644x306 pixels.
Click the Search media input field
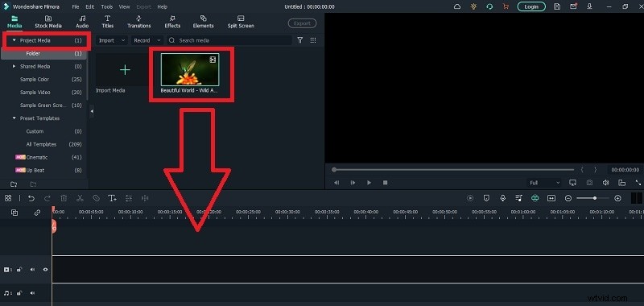[x=229, y=40]
